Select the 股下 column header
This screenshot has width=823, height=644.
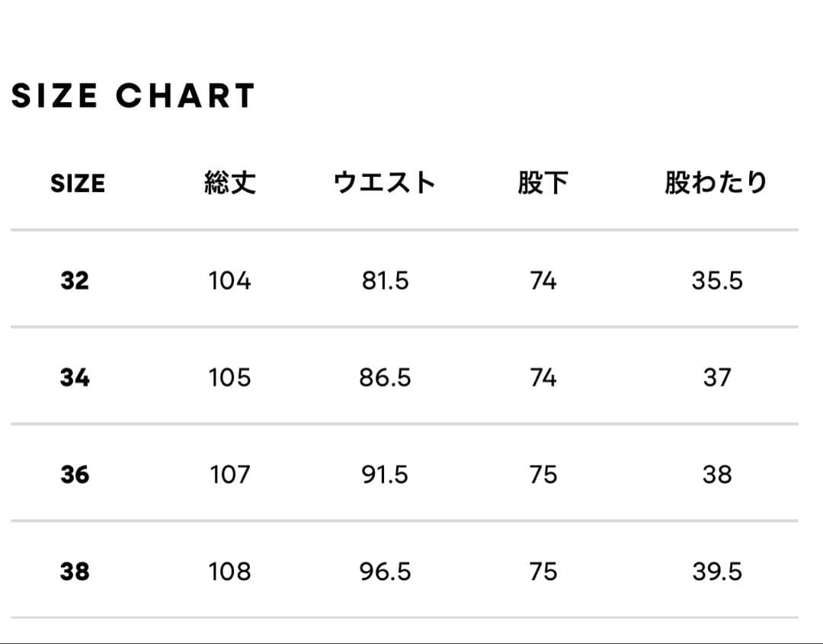(x=543, y=183)
